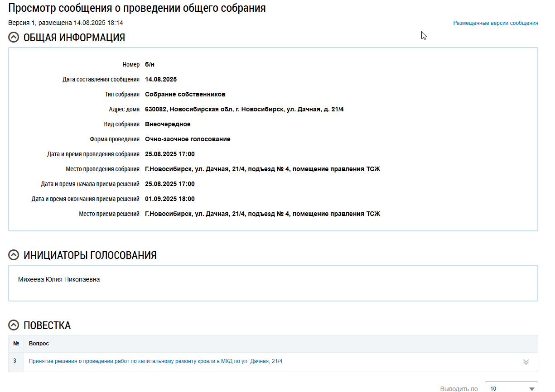The width and height of the screenshot is (555, 392).
Task: Select the house address ул. Дачная, д. 21/4
Action: coord(244,110)
